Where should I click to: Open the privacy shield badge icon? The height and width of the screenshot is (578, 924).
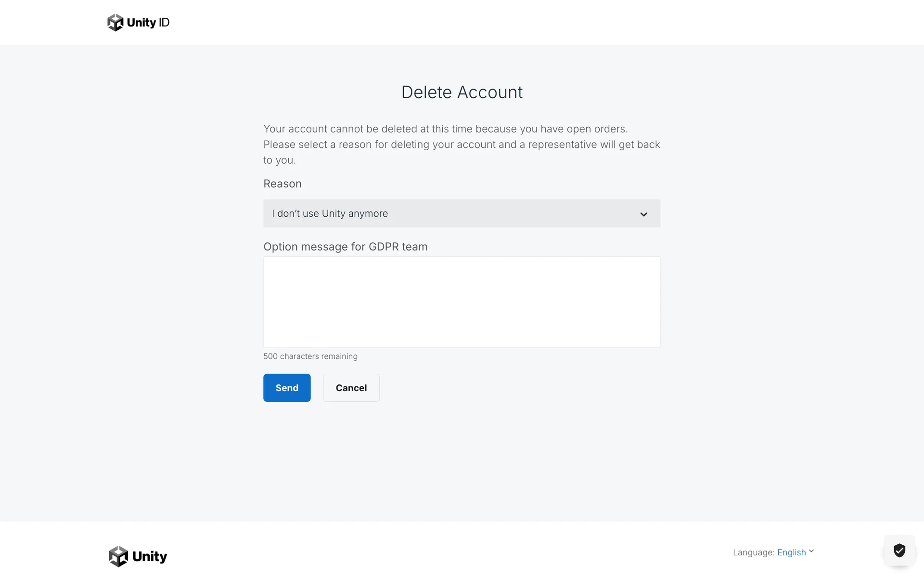pos(899,550)
